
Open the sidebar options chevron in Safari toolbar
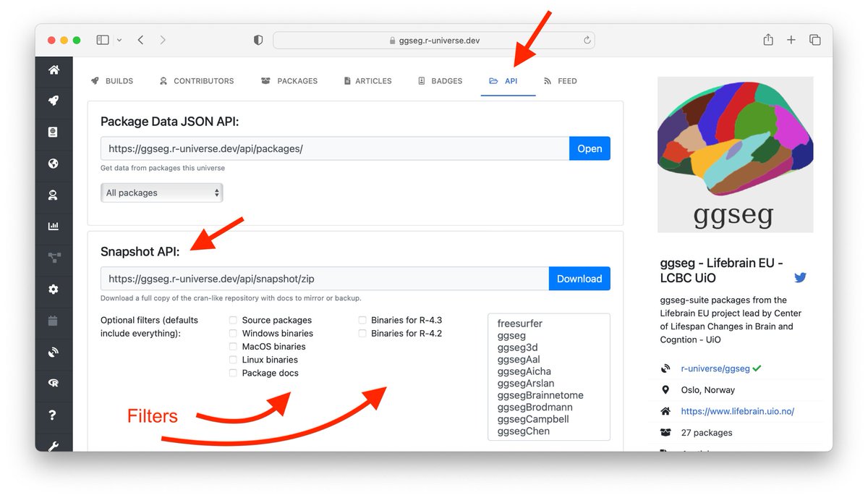click(119, 40)
